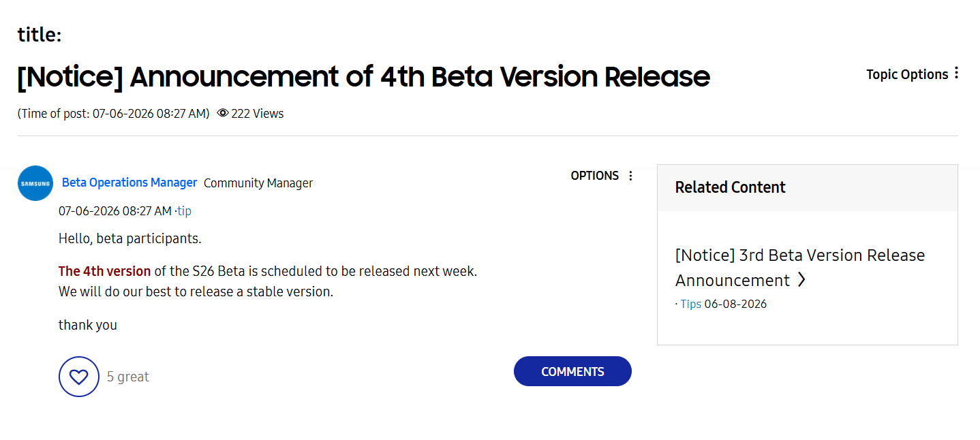
Task: Click the Topic Options text
Action: pos(907,74)
